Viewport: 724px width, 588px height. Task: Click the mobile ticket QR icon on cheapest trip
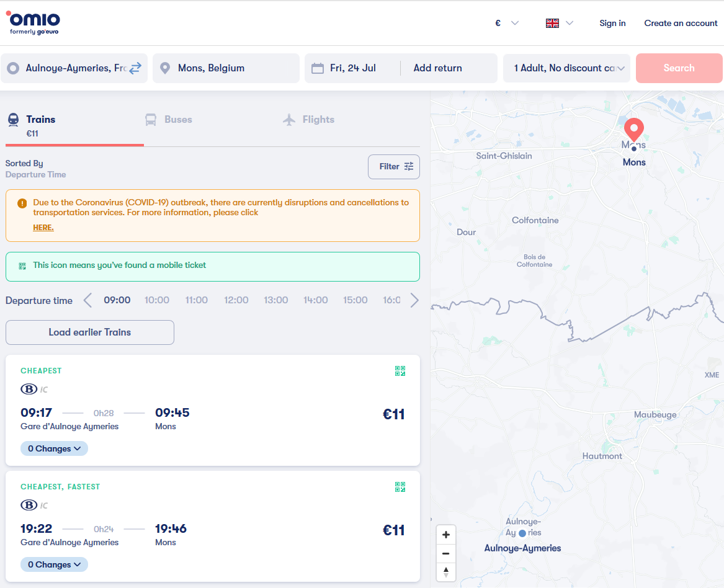tap(400, 371)
